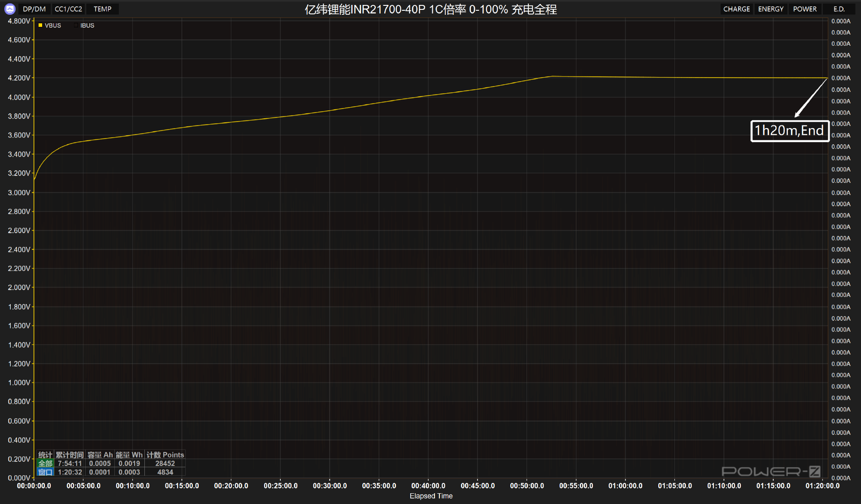Click the 0.0003 Wh window value
The image size is (861, 504).
[129, 472]
